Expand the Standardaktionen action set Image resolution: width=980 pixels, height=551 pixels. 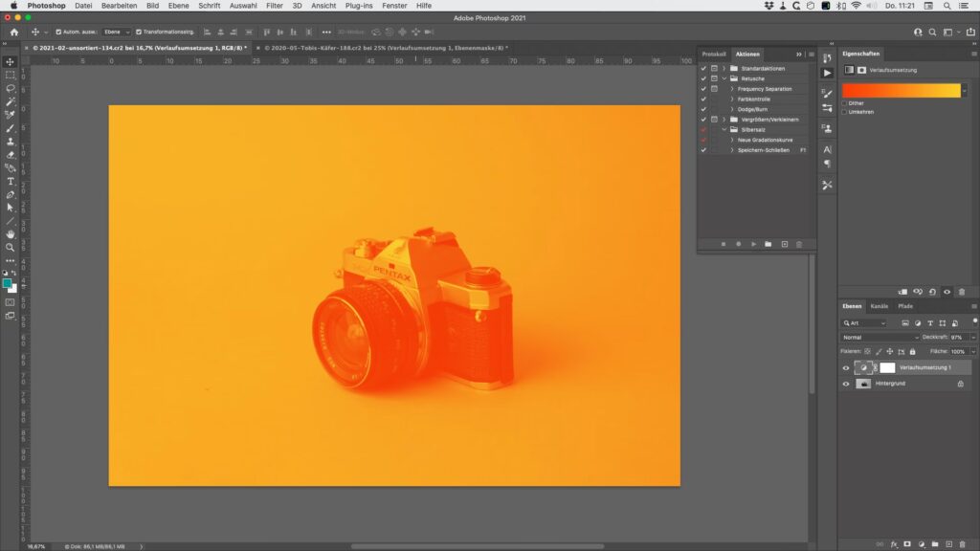click(x=724, y=69)
